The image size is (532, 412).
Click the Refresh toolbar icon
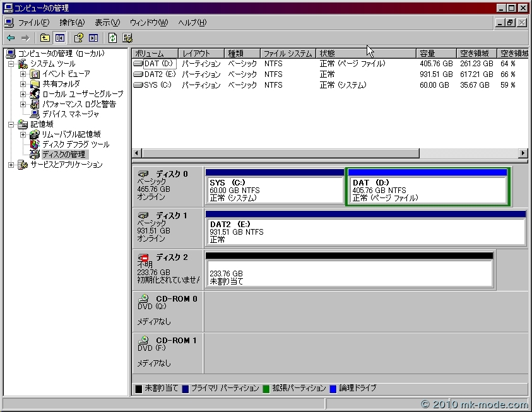coord(112,38)
